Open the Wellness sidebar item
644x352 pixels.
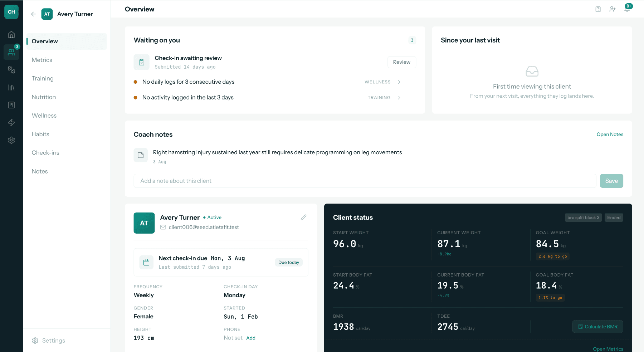(44, 116)
